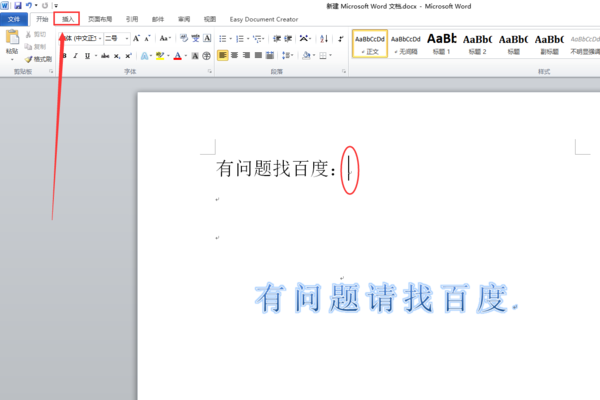This screenshot has height=400, width=600.
Task: Switch to the 视图 view tab
Action: click(210, 19)
